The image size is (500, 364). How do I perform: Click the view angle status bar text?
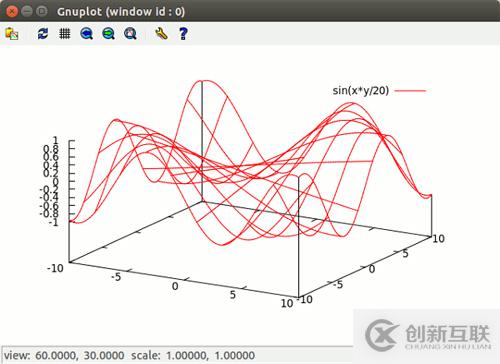coord(64,355)
